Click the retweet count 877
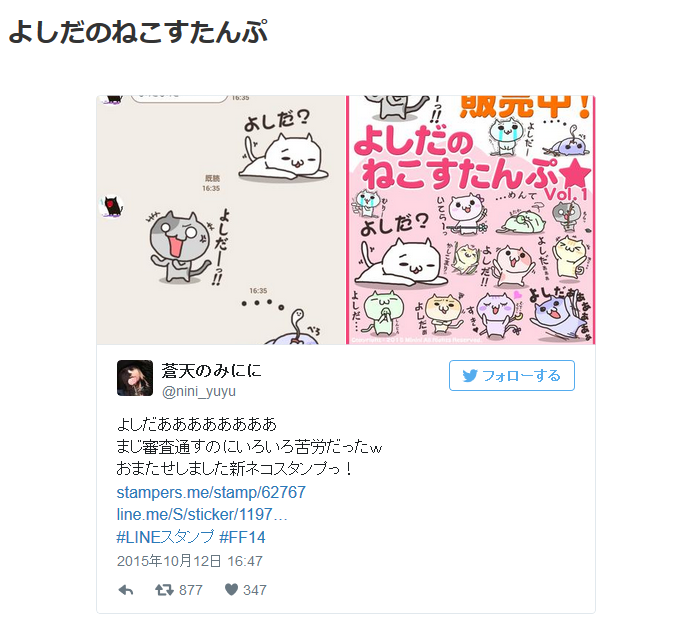The width and height of the screenshot is (694, 641). [x=191, y=590]
